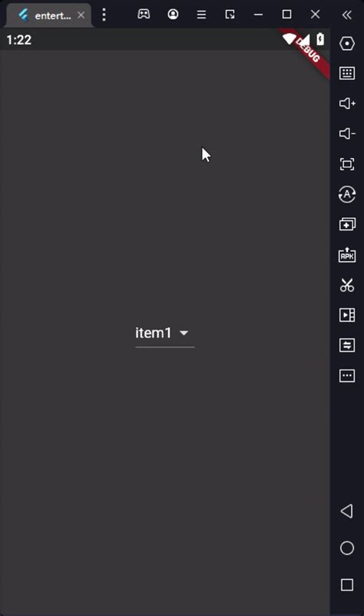Open the gamepad controls icon
The width and height of the screenshot is (364, 616).
point(144,14)
